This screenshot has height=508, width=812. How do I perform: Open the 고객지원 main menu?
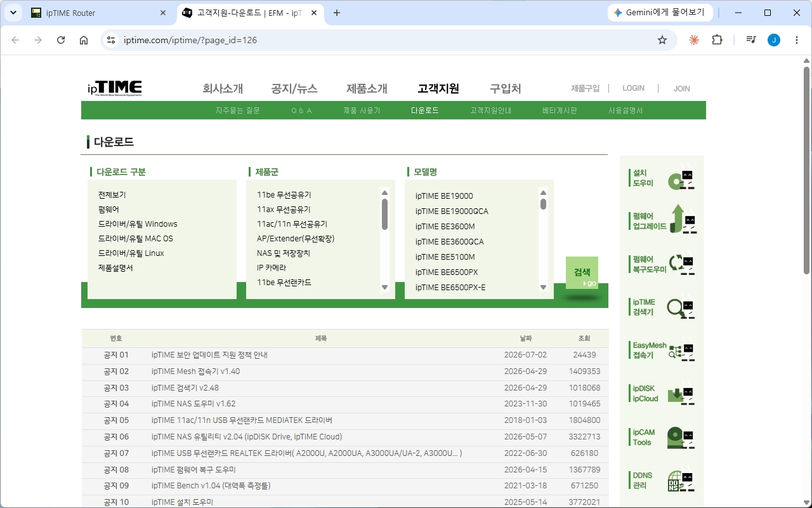(x=438, y=89)
